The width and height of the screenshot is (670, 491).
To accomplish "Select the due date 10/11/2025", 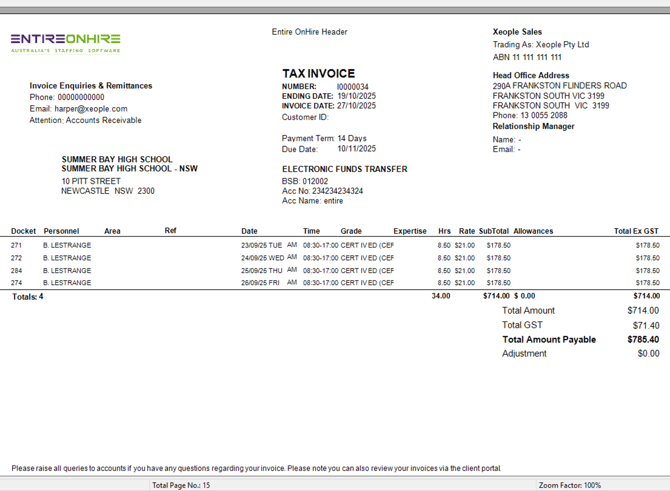I will tap(356, 149).
